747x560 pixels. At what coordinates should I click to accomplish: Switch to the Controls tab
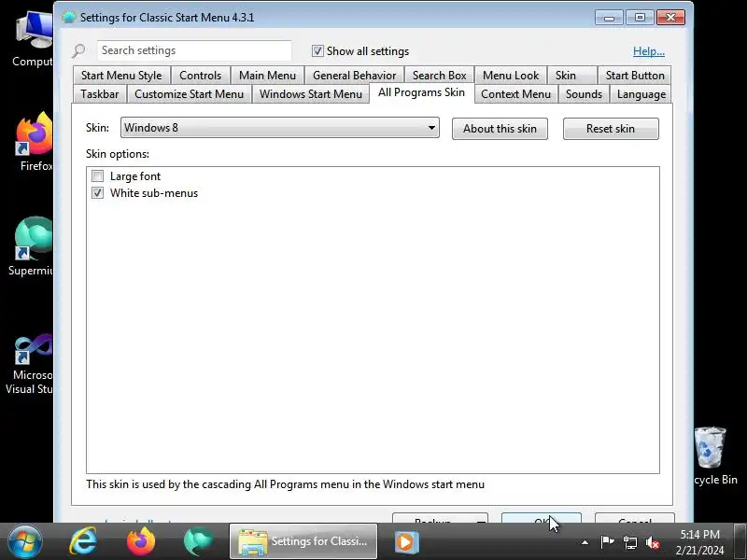200,76
